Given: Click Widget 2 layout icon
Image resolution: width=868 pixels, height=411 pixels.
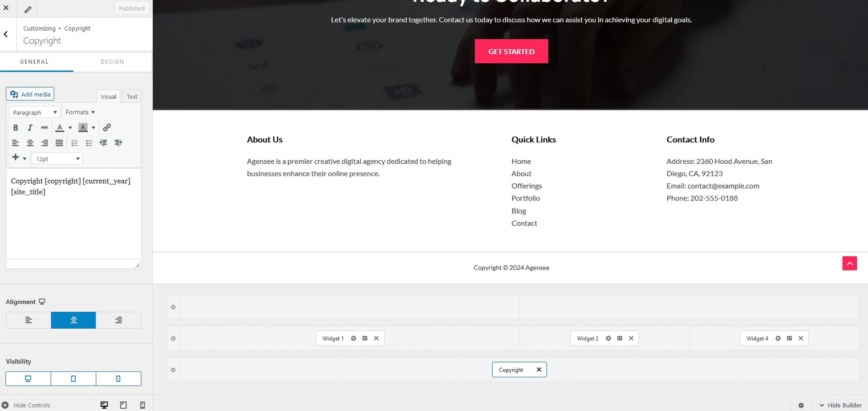Looking at the screenshot, I should 620,338.
